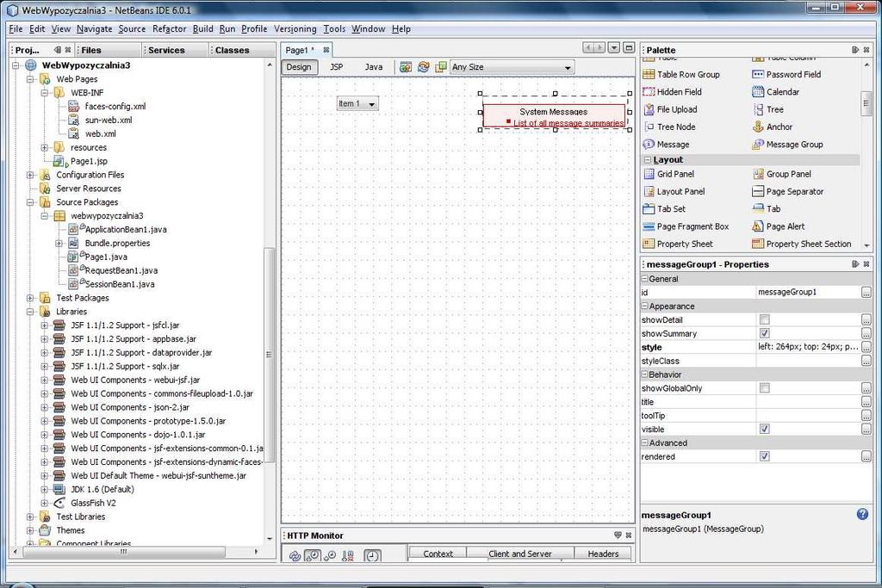
Task: Select the System Messages component on canvas
Action: [554, 115]
